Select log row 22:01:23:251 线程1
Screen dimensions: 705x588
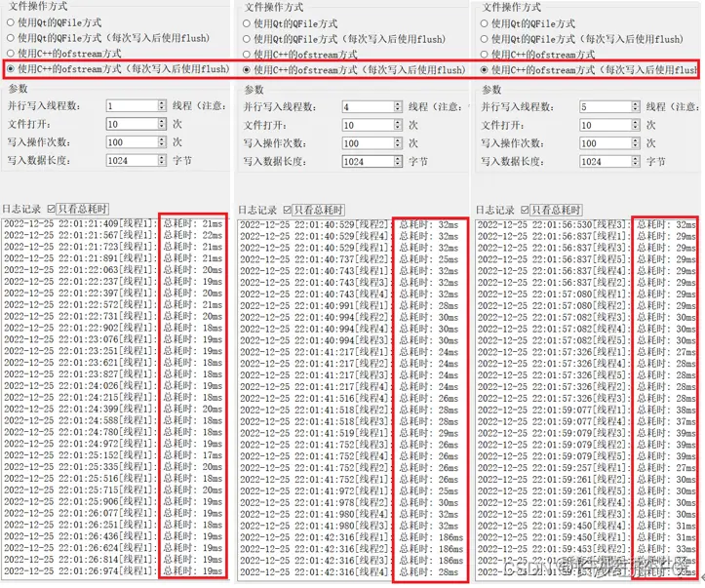pos(113,351)
